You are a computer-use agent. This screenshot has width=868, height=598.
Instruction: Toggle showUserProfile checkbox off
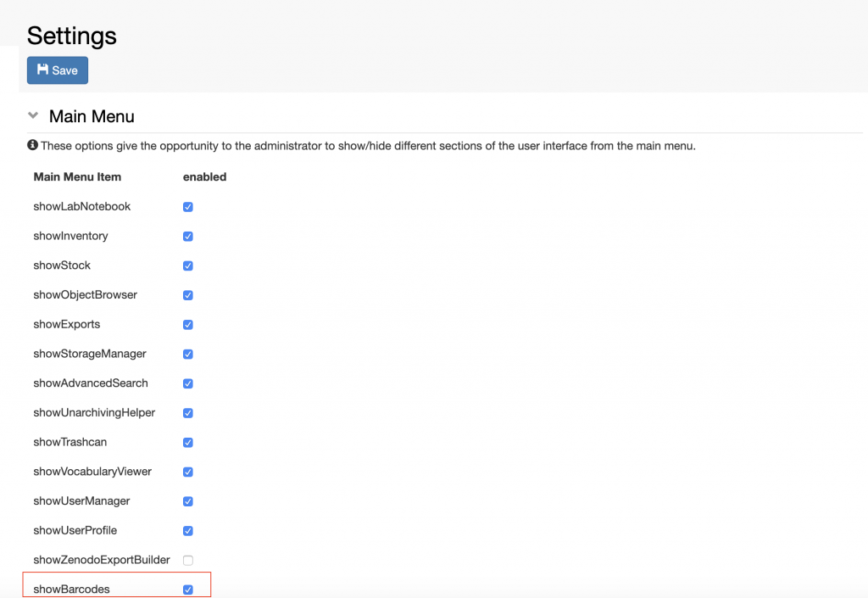188,530
